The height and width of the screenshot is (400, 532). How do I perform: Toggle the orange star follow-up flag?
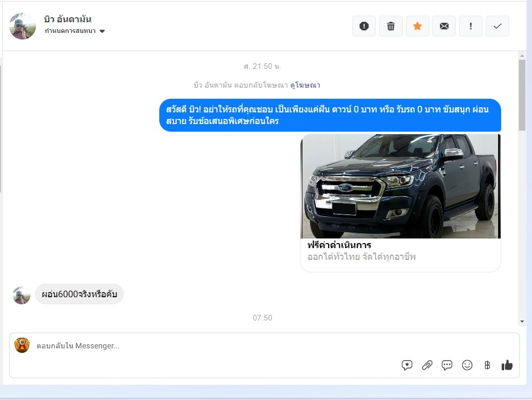[418, 26]
